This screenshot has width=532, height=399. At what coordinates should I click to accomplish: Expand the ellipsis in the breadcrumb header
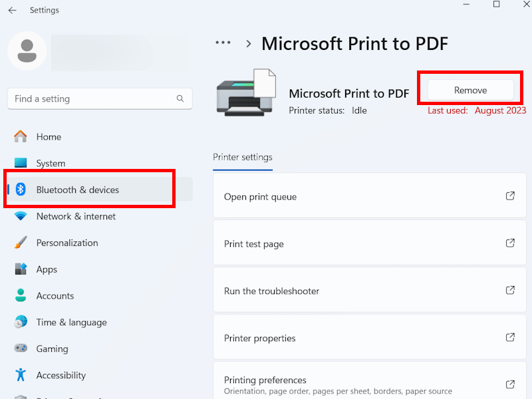click(223, 43)
